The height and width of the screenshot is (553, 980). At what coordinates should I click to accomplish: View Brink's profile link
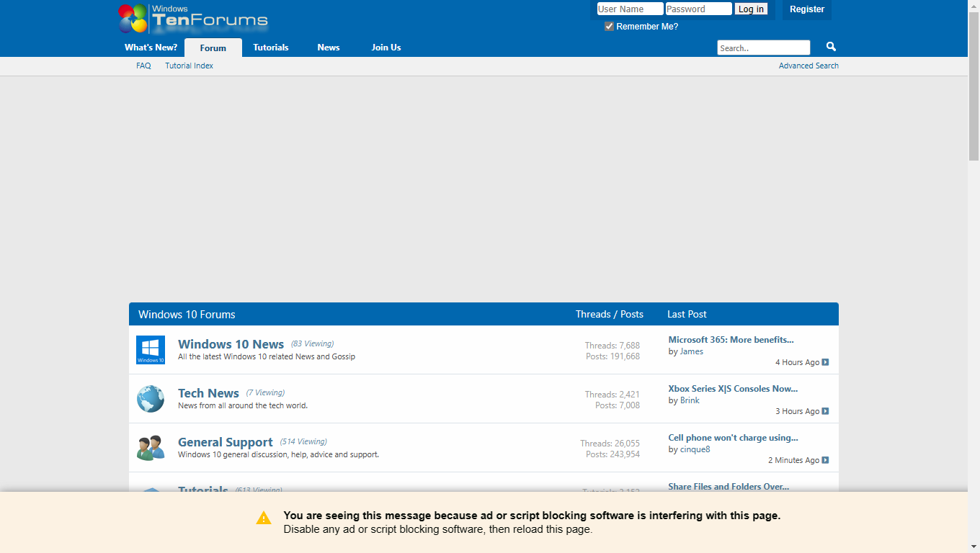pos(689,400)
